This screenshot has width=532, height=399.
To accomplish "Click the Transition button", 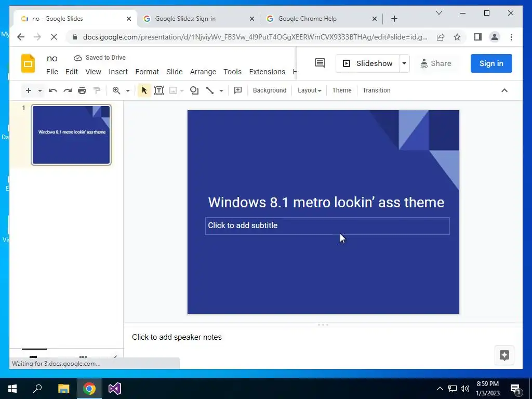I will (376, 90).
